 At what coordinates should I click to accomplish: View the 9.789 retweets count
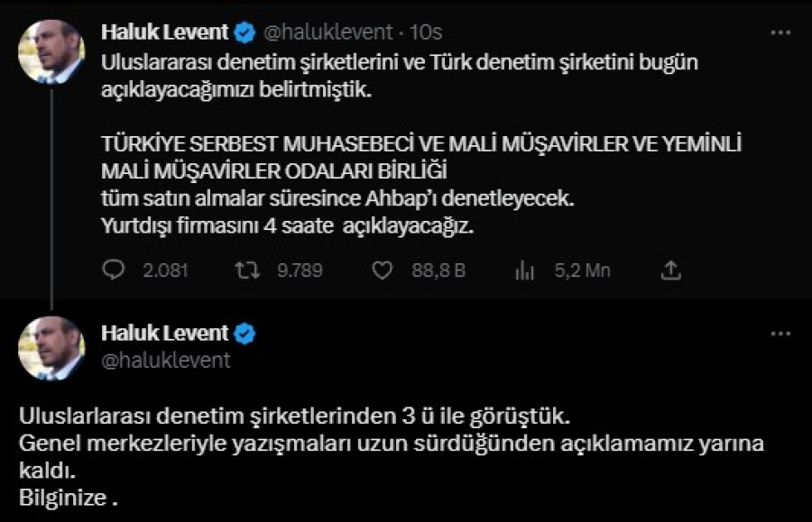300,270
